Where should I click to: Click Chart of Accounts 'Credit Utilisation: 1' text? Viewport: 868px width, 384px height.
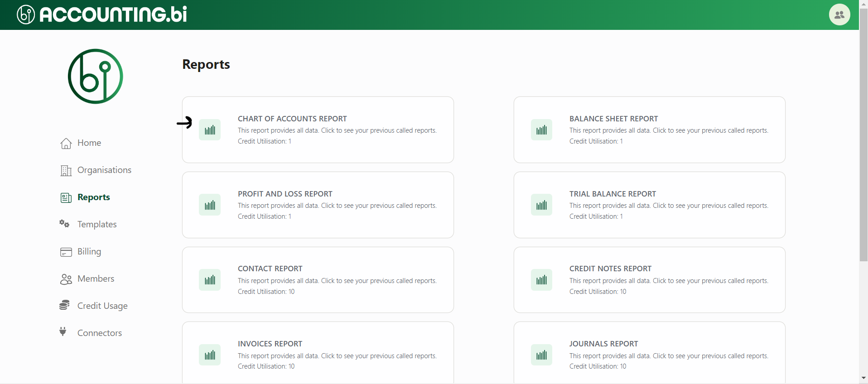pyautogui.click(x=265, y=141)
